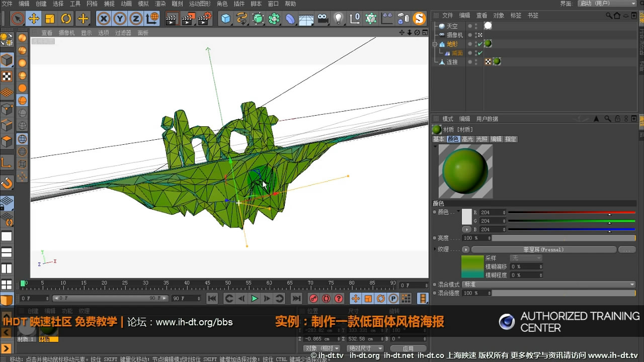Screen dimensions: 644x362
Task: Toggle the Y axis lock icon
Action: point(121,19)
